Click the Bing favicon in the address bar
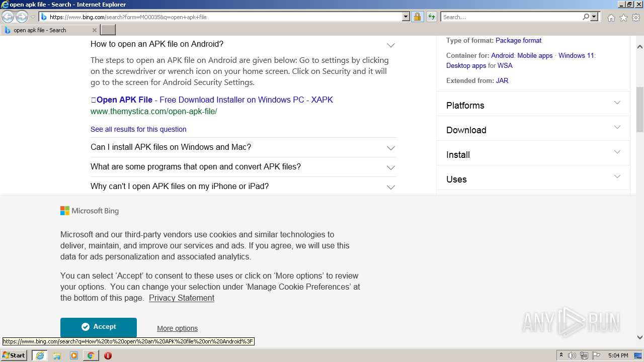 pos(44,17)
